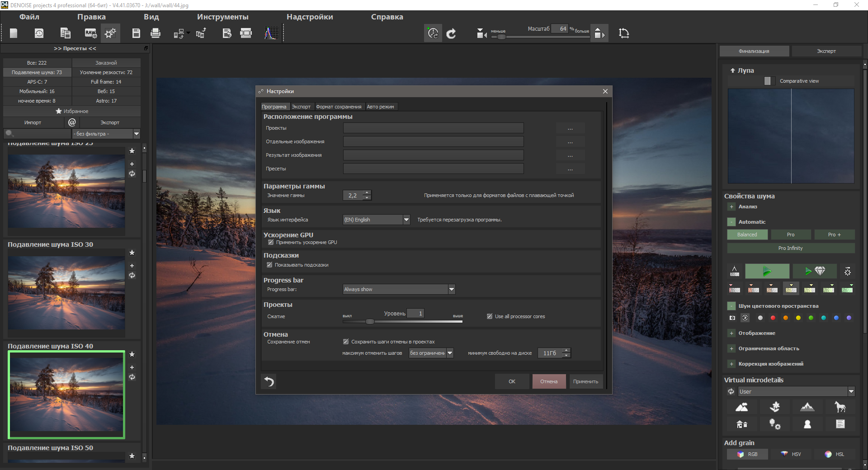Expand the Ограниченная область section

(x=731, y=348)
